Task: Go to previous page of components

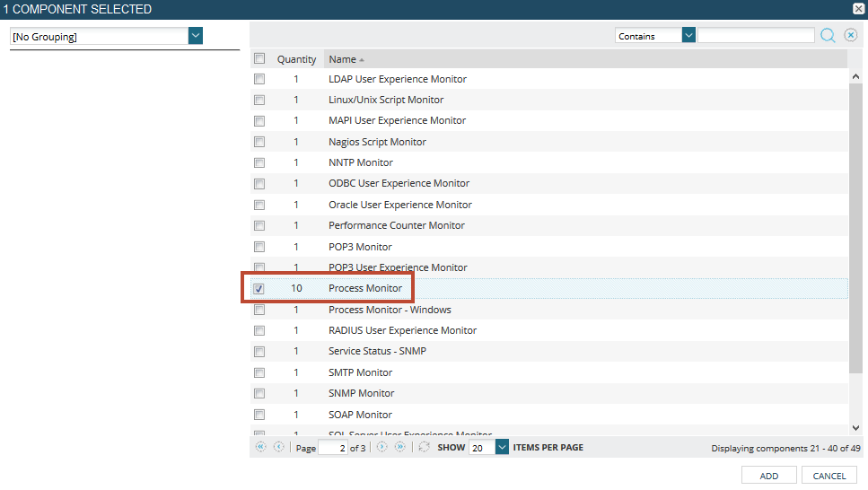Action: (x=278, y=447)
